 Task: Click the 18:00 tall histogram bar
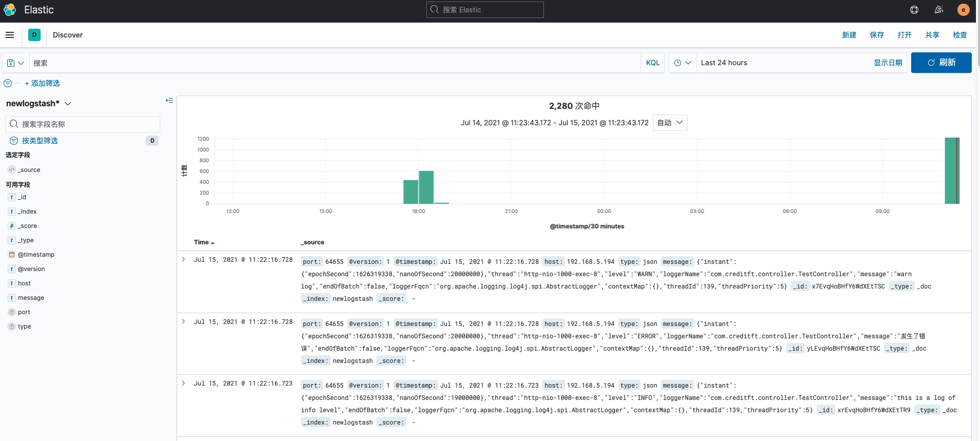pos(426,187)
